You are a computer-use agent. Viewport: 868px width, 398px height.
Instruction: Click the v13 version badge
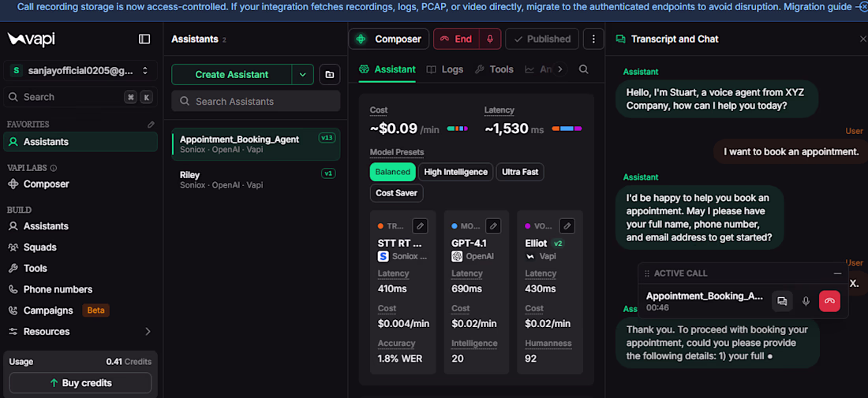tap(327, 138)
